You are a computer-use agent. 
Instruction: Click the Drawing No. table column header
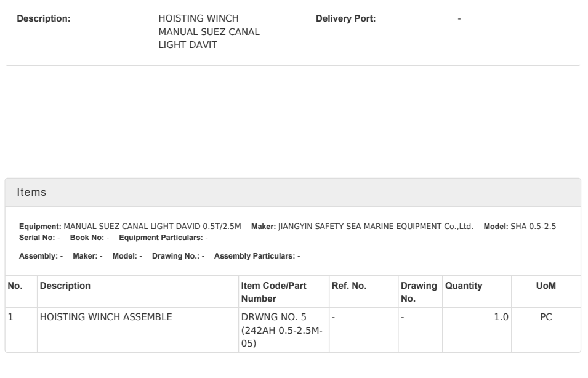(x=418, y=292)
